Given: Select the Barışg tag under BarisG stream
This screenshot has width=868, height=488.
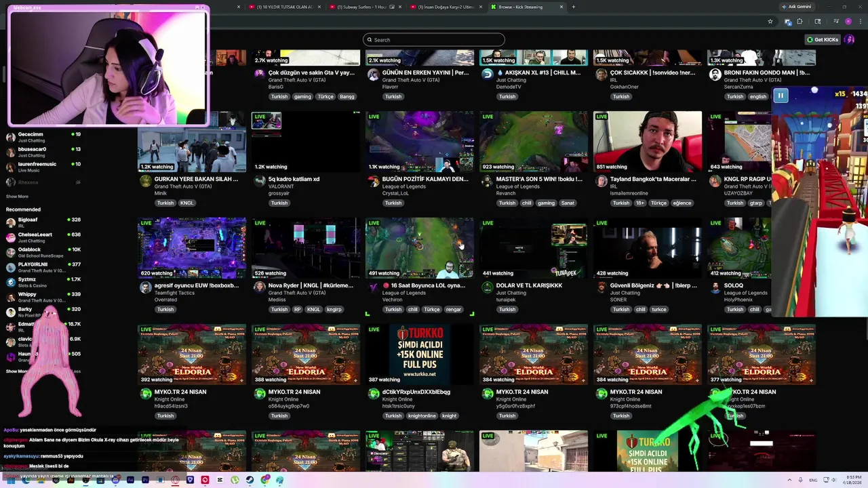Looking at the screenshot, I should point(347,96).
